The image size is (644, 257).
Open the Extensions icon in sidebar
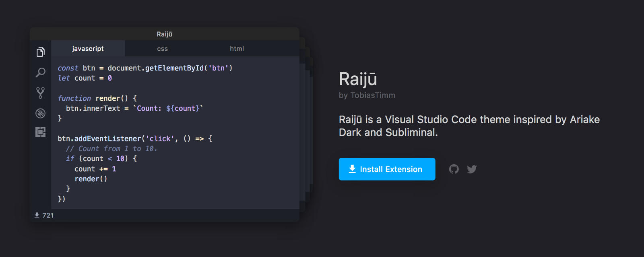[41, 132]
